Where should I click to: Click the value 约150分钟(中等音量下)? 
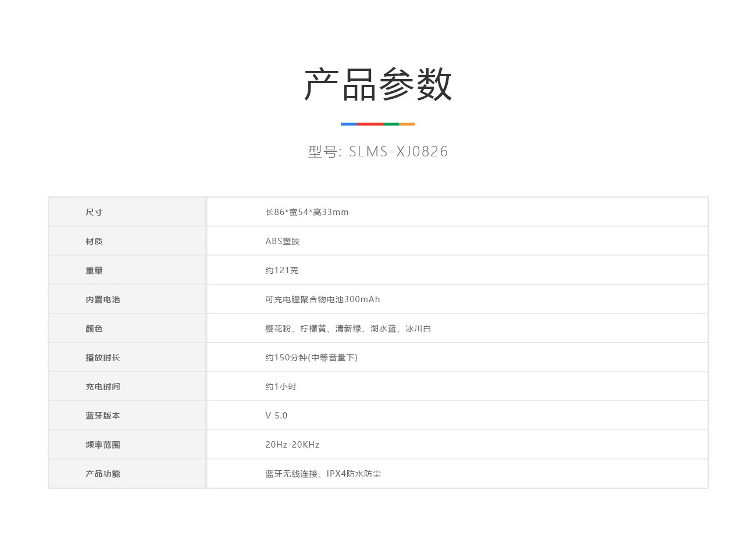pos(312,357)
